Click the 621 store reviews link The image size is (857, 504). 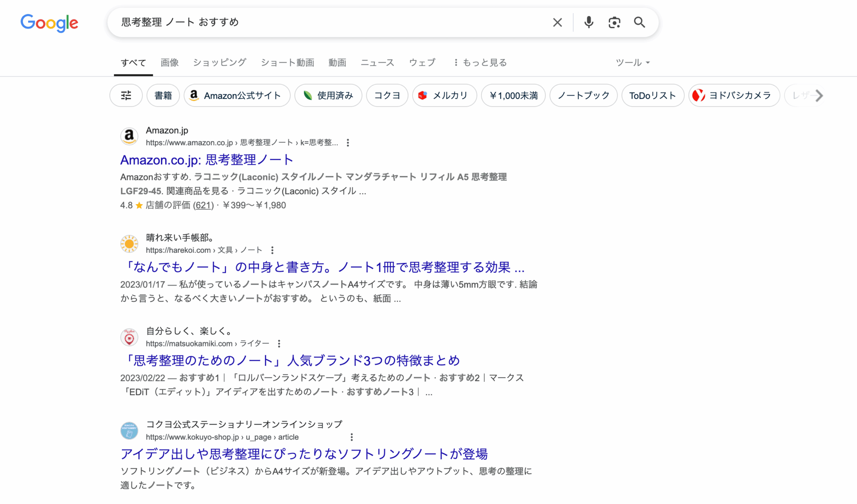203,205
